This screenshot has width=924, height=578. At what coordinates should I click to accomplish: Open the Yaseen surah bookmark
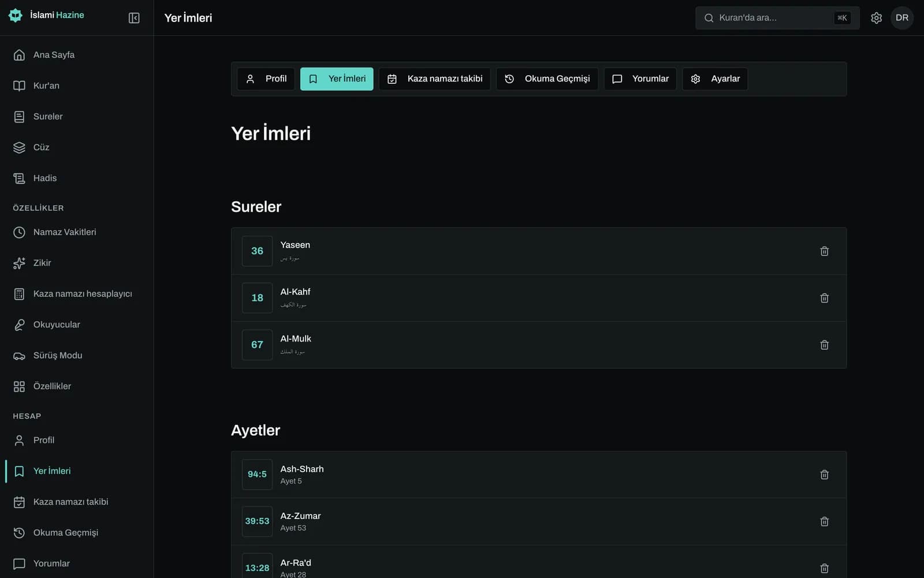(x=539, y=251)
